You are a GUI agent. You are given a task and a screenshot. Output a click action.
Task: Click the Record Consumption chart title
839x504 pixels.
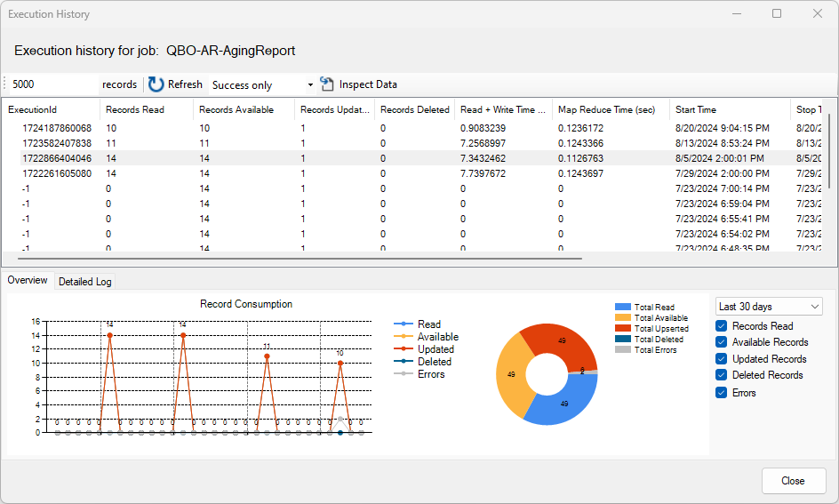[246, 304]
